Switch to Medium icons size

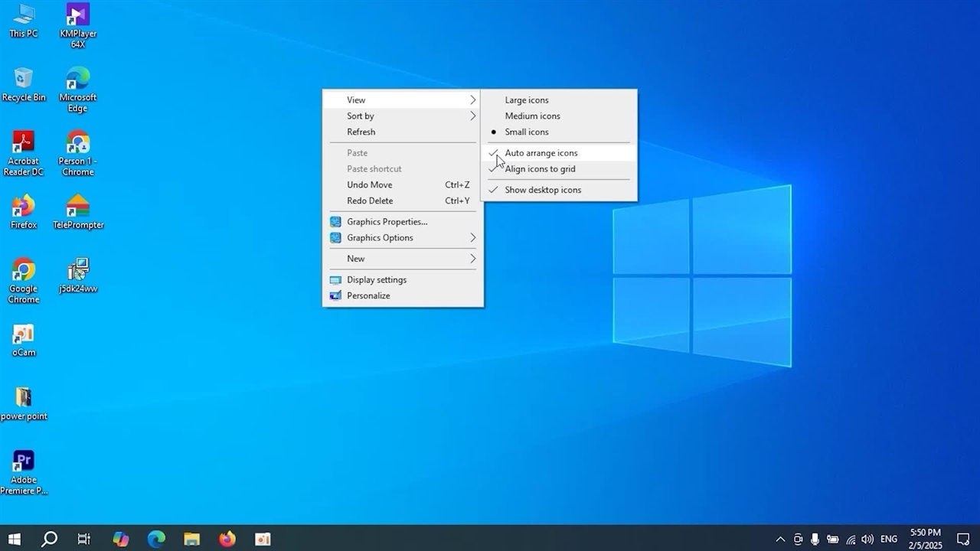pyautogui.click(x=532, y=116)
